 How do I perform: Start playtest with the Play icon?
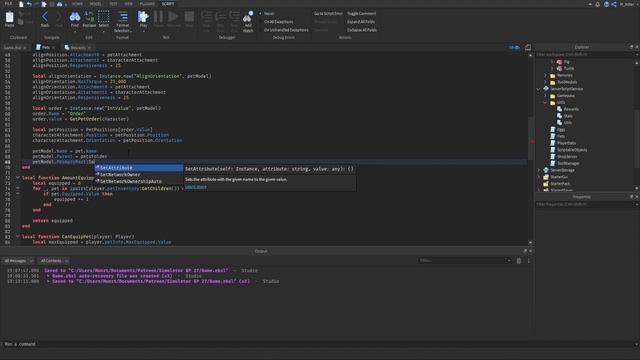[x=143, y=17]
